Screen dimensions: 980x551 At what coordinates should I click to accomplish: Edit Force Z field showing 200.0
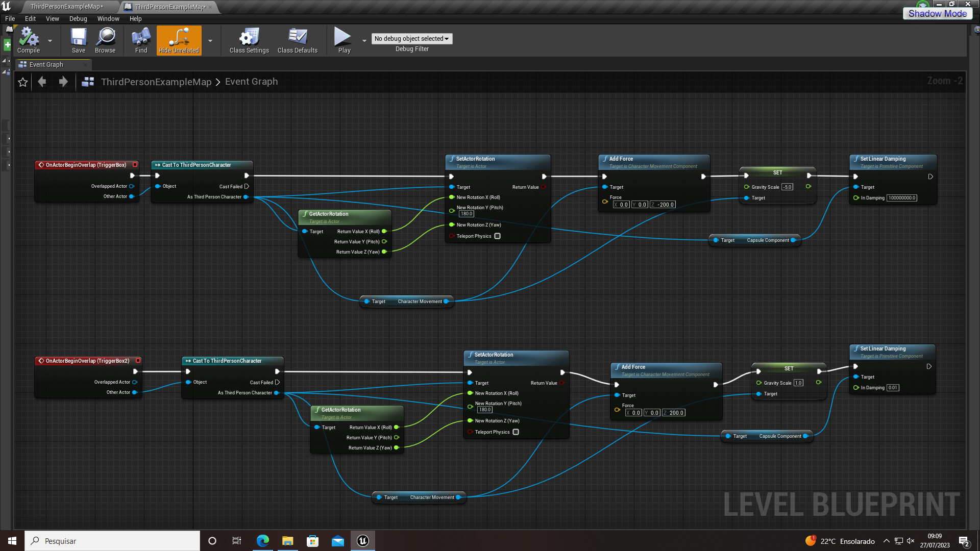[x=674, y=413]
